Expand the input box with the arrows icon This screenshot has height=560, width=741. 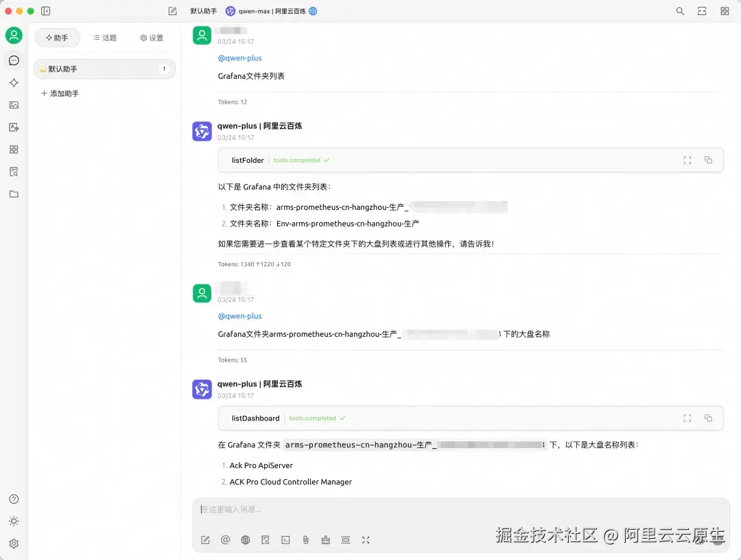tap(366, 540)
